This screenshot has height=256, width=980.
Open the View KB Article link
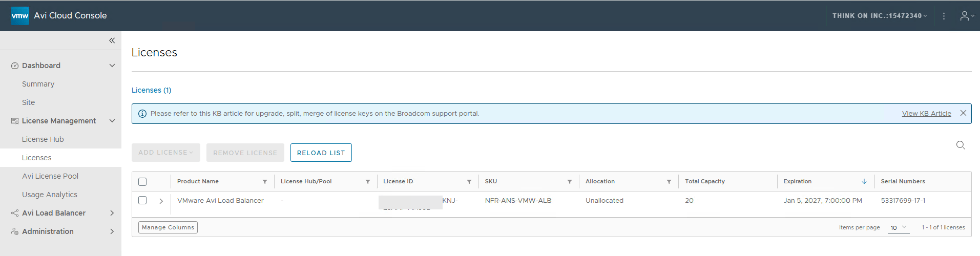click(927, 114)
